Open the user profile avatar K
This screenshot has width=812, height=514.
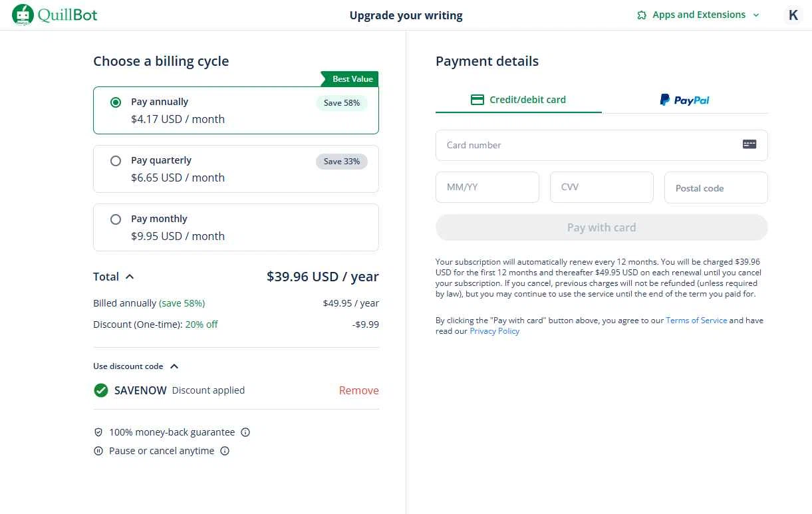[x=793, y=15]
